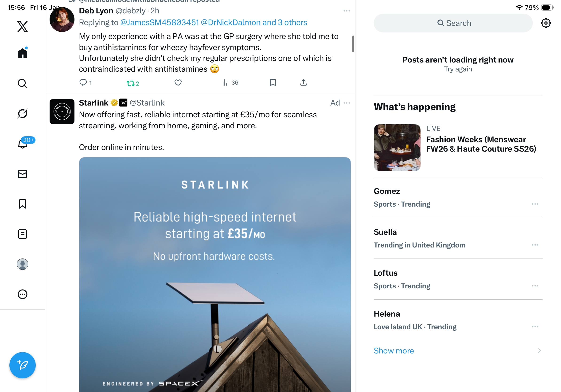Open Notifications bell with 20+ badge
This screenshot has height=392, width=561.
pos(23,143)
